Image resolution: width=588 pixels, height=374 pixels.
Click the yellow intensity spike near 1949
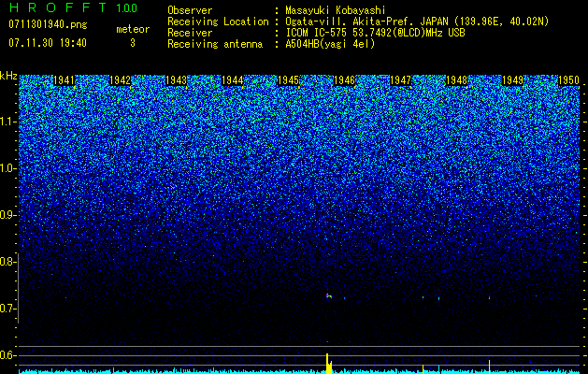pyautogui.click(x=489, y=367)
